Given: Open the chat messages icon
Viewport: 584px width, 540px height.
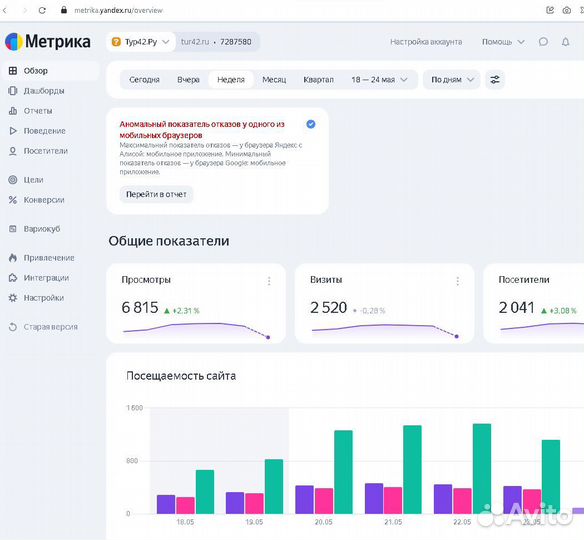Looking at the screenshot, I should click(x=543, y=42).
